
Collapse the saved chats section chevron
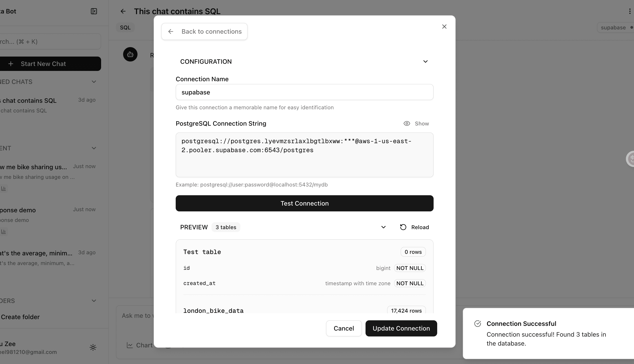tap(94, 82)
